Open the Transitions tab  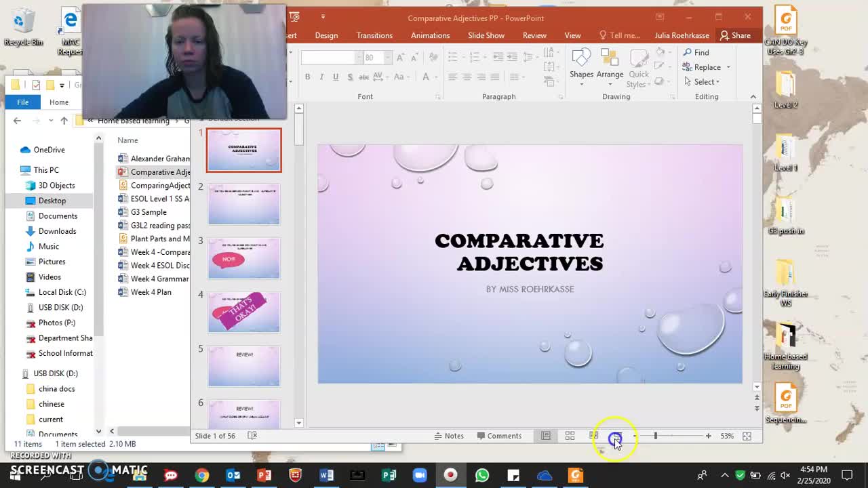point(374,35)
